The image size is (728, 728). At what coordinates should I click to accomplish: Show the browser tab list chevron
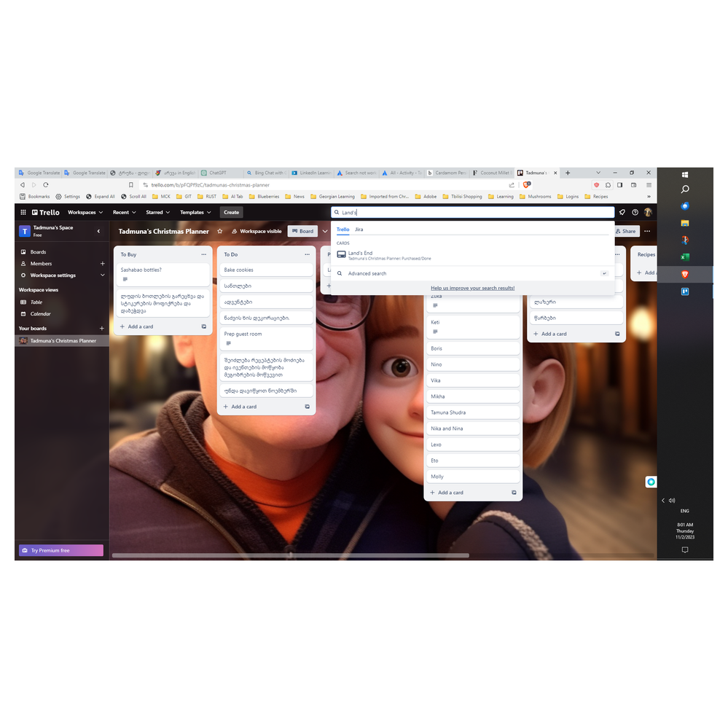coord(598,173)
